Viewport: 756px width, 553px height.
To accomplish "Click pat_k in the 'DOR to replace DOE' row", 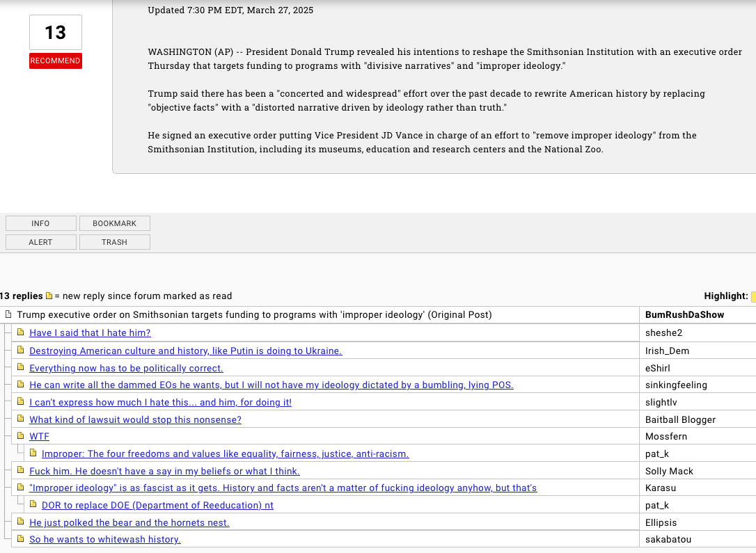I will 657,506.
